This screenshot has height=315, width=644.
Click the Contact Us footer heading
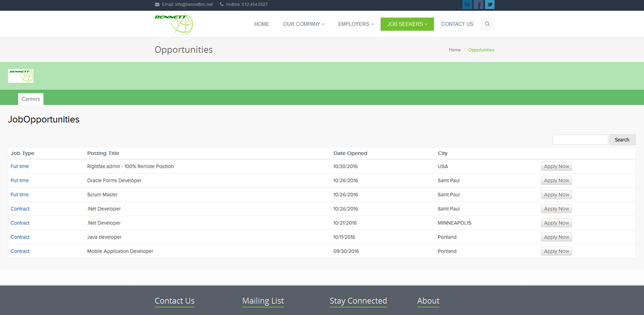175,301
